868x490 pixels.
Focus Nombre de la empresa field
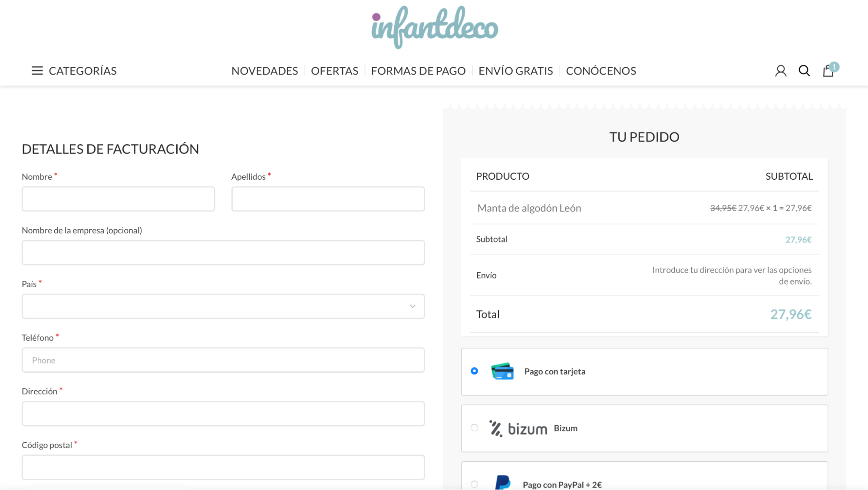pos(223,253)
